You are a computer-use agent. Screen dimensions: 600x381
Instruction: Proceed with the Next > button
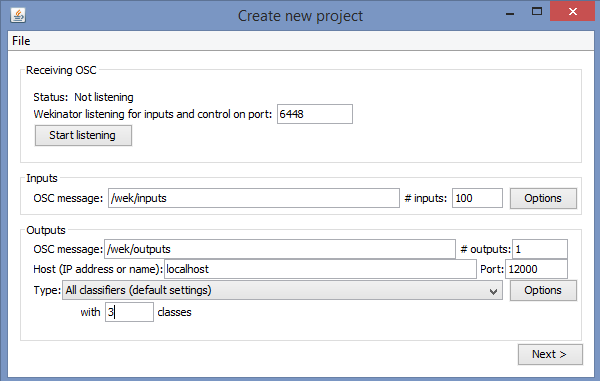550,355
